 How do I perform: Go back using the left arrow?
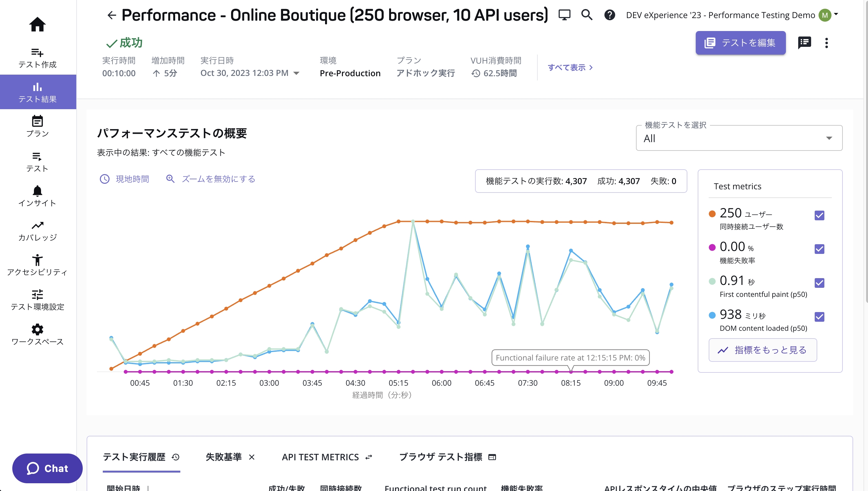coord(111,15)
